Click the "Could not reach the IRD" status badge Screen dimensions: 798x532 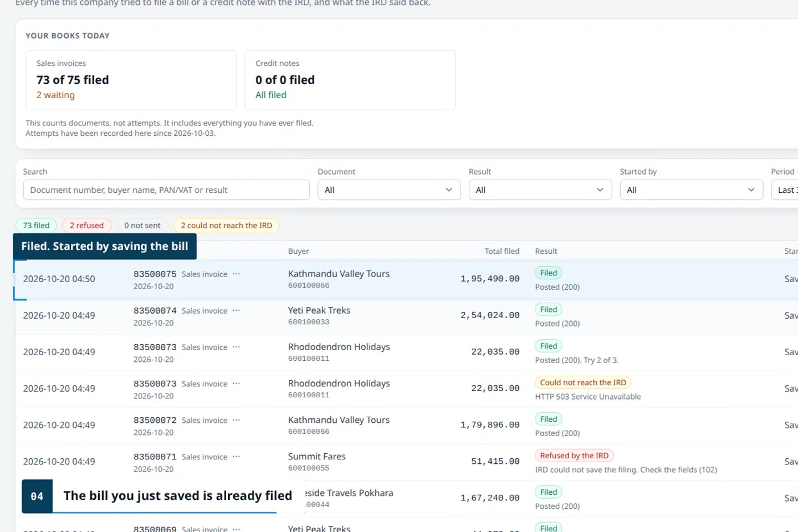click(583, 382)
